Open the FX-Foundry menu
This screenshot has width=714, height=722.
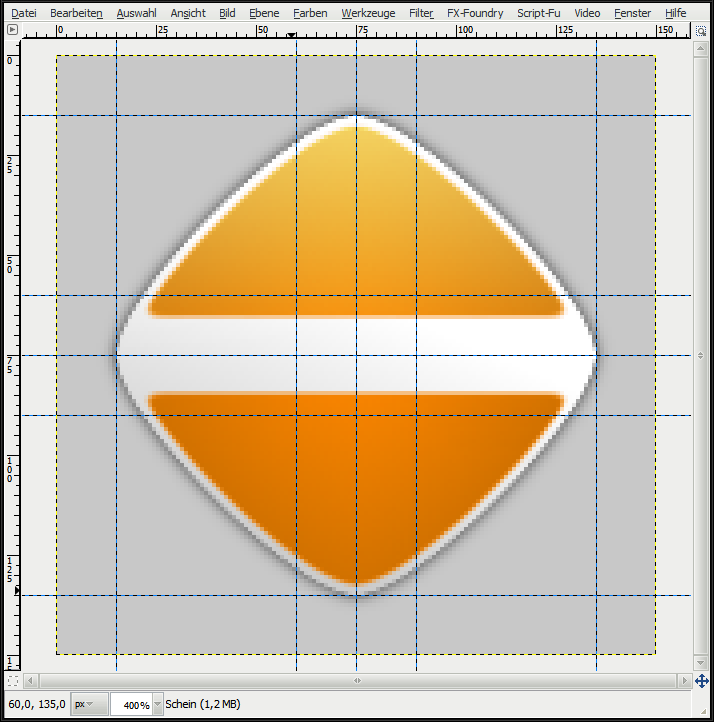click(x=475, y=13)
